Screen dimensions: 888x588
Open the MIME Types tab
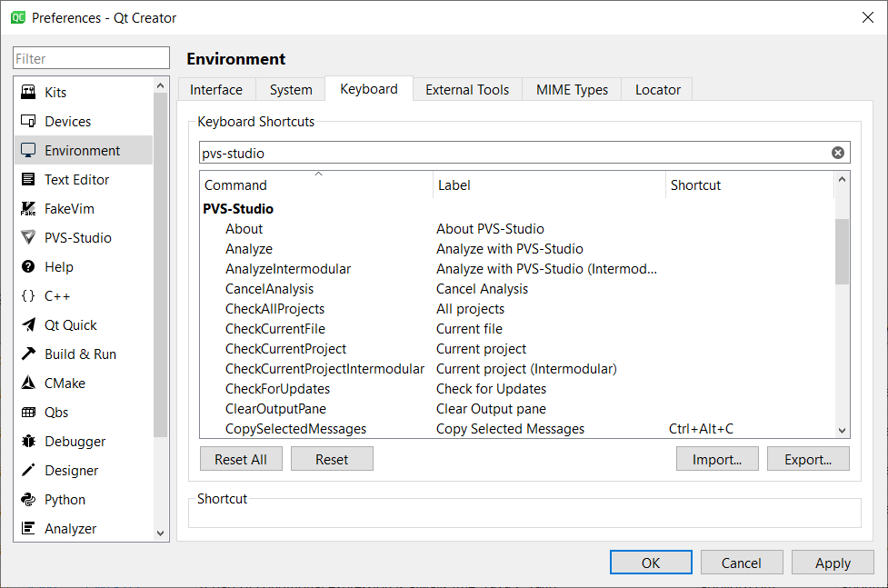(x=571, y=89)
